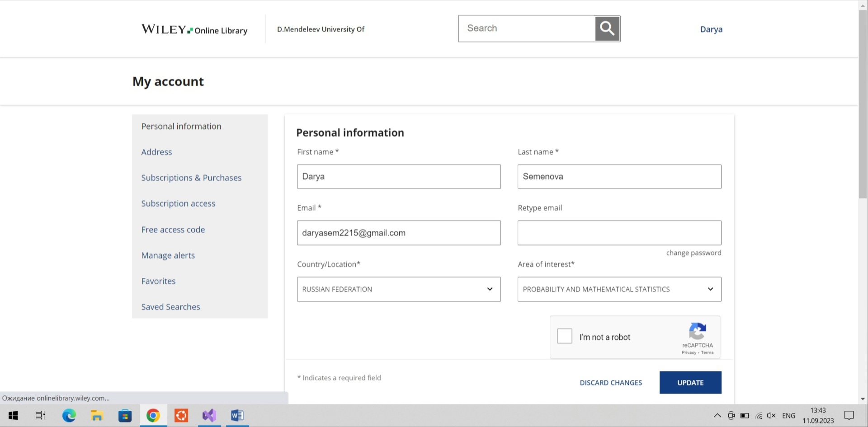
Task: Open the notification center icon
Action: pyautogui.click(x=849, y=415)
